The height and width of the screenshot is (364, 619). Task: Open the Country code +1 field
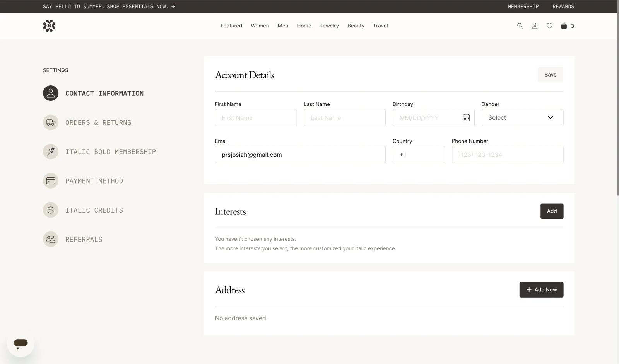[x=419, y=155]
